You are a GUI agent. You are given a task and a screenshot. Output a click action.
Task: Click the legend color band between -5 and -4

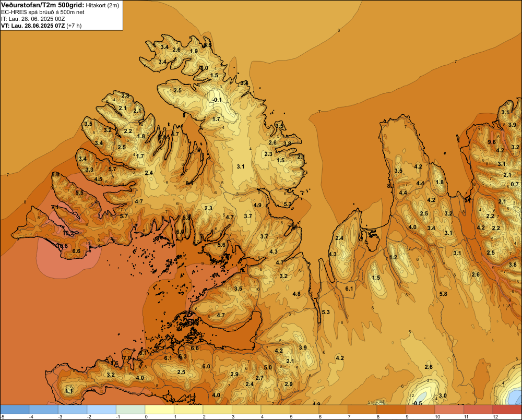[x=15, y=410]
